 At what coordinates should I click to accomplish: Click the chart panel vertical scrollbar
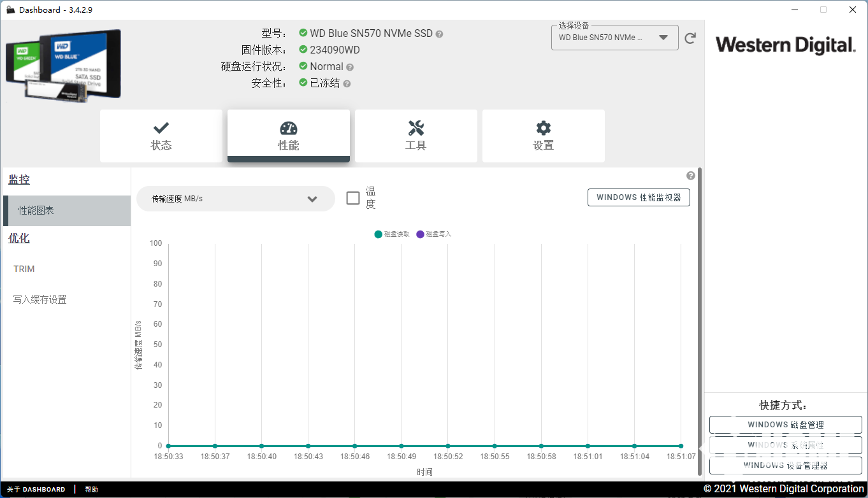699,322
